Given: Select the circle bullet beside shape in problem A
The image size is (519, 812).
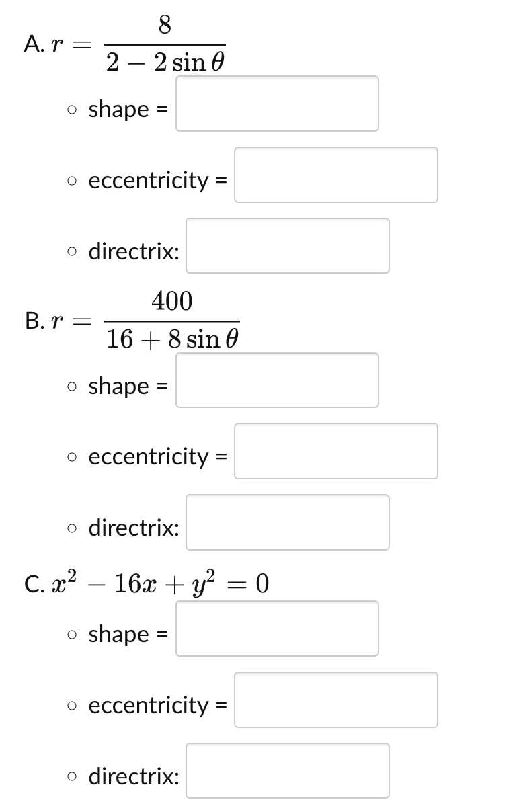Looking at the screenshot, I should click(71, 110).
